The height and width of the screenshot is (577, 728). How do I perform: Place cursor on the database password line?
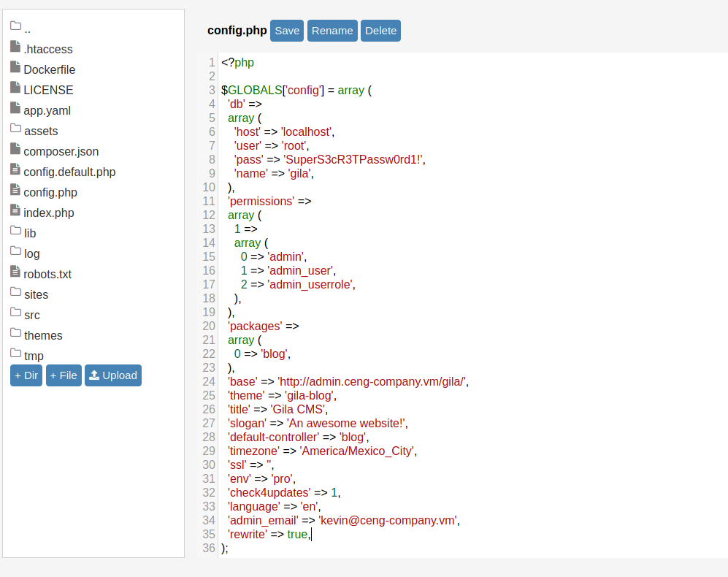(329, 160)
